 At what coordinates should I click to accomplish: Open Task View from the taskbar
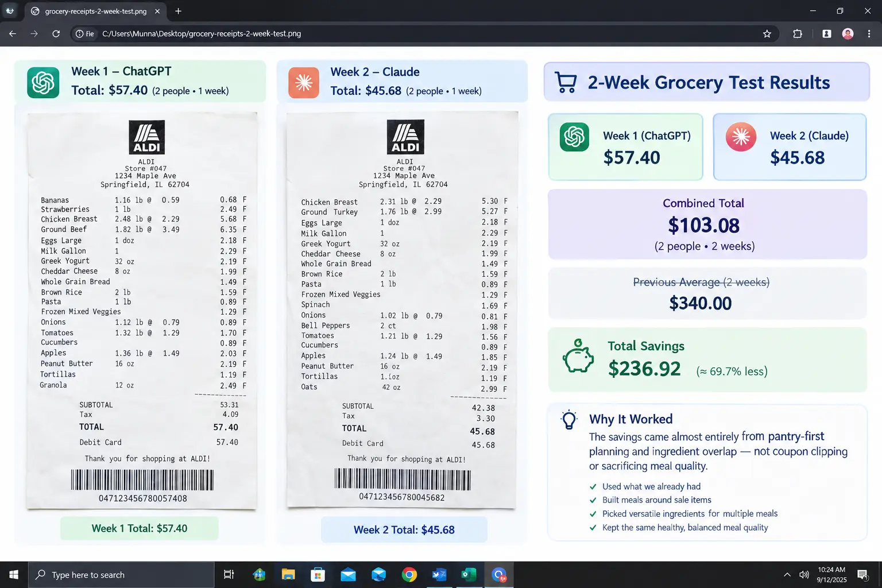229,575
